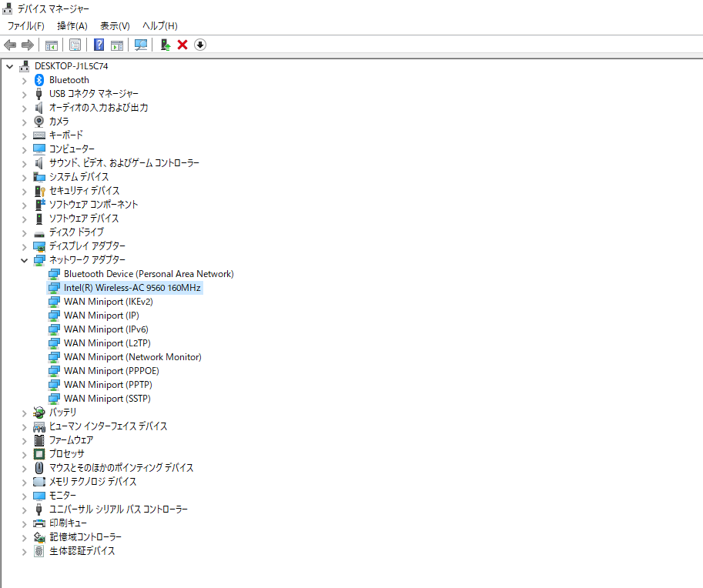This screenshot has width=703, height=588.
Task: Collapse the DESKTOP-J1L5C74 root node
Action: pyautogui.click(x=9, y=66)
